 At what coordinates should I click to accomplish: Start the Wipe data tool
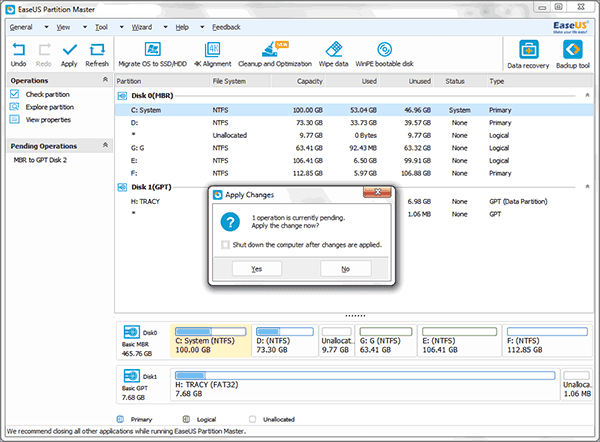[333, 49]
